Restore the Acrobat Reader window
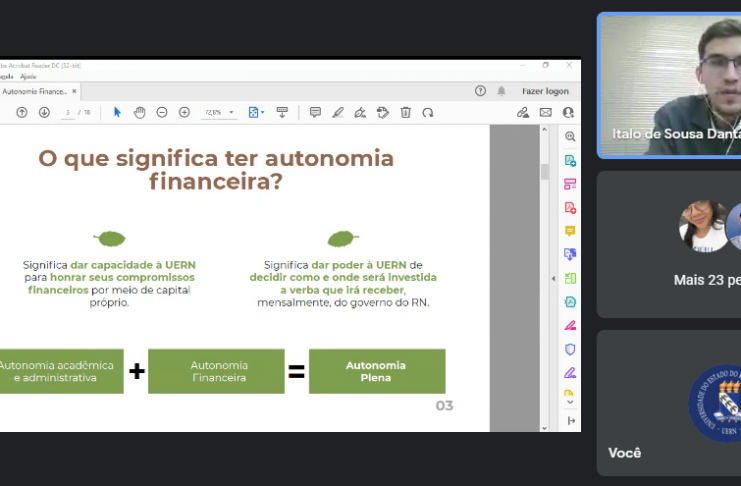741x486 pixels. (546, 65)
